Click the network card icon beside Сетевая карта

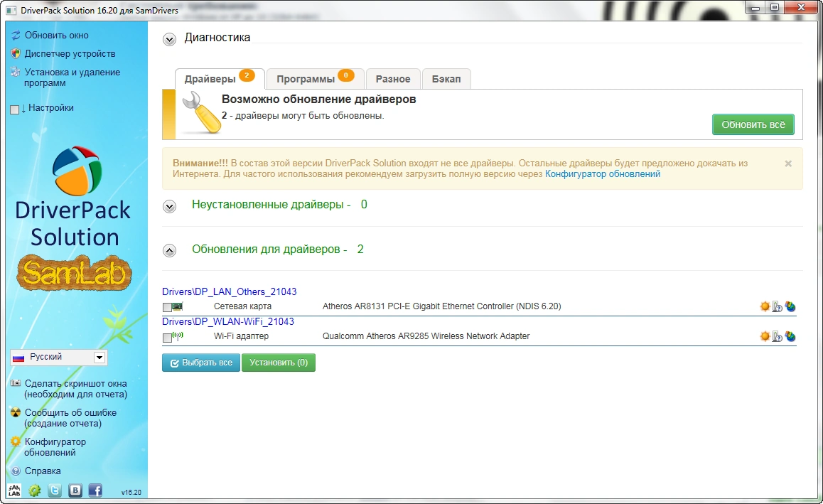(178, 306)
